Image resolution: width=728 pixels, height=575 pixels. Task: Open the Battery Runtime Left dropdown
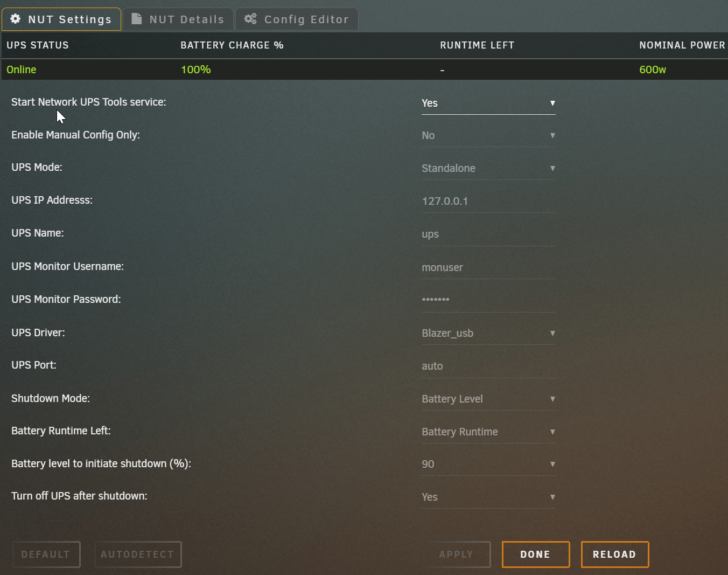488,432
